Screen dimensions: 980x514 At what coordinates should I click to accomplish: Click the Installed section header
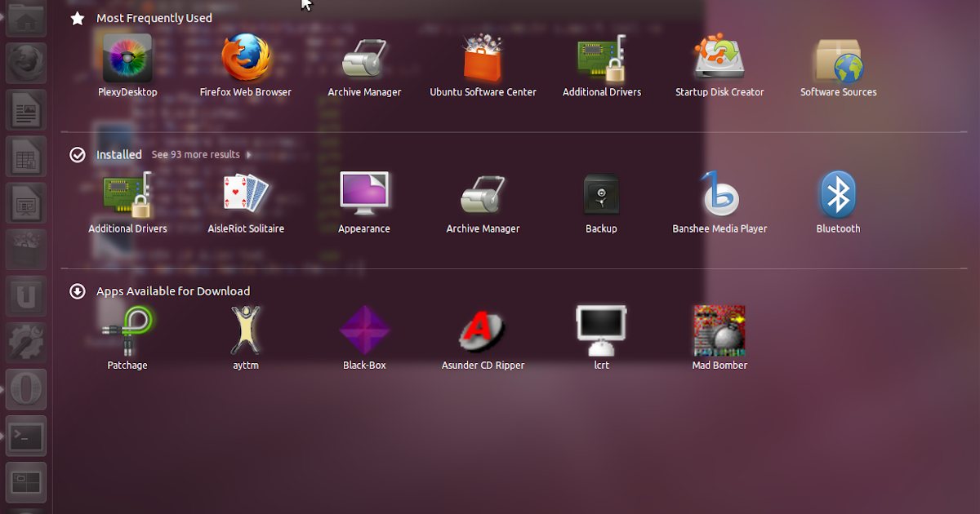119,154
